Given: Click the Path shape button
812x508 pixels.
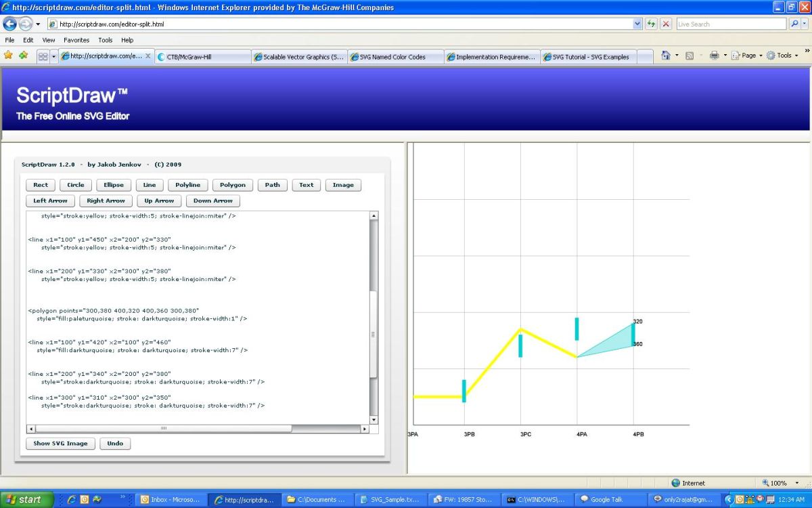Looking at the screenshot, I should click(273, 185).
